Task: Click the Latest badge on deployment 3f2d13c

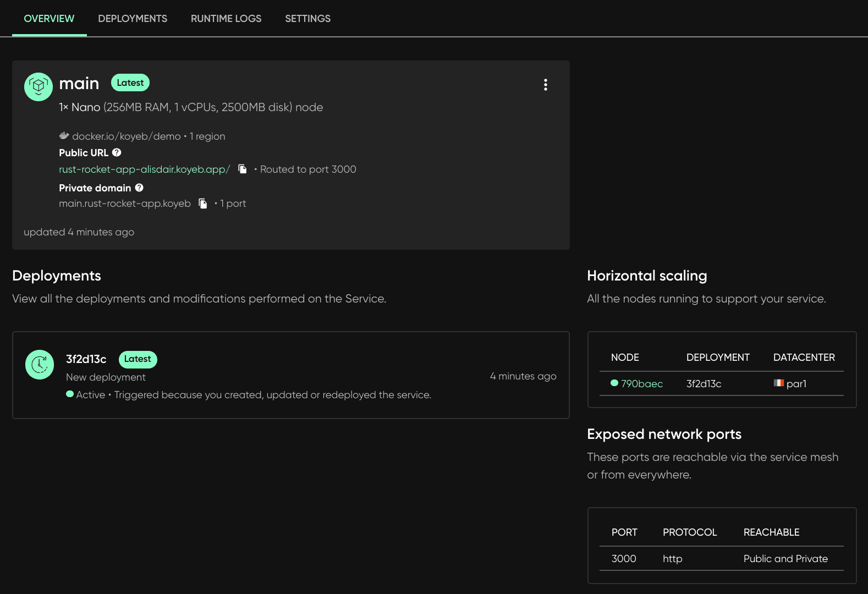Action: [x=138, y=359]
